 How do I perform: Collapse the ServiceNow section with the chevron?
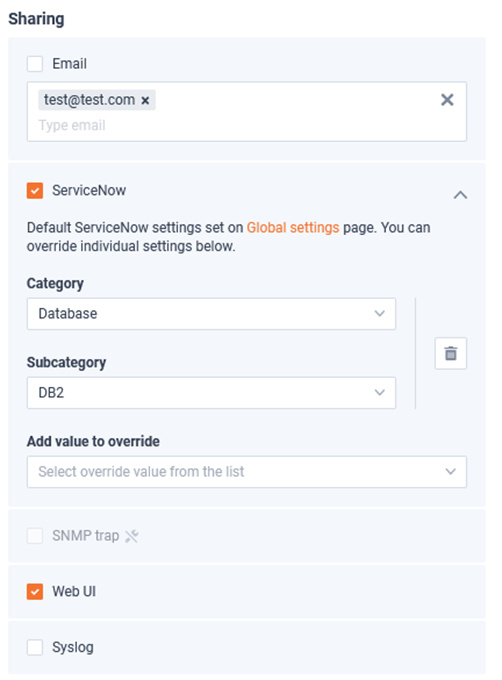(460, 195)
